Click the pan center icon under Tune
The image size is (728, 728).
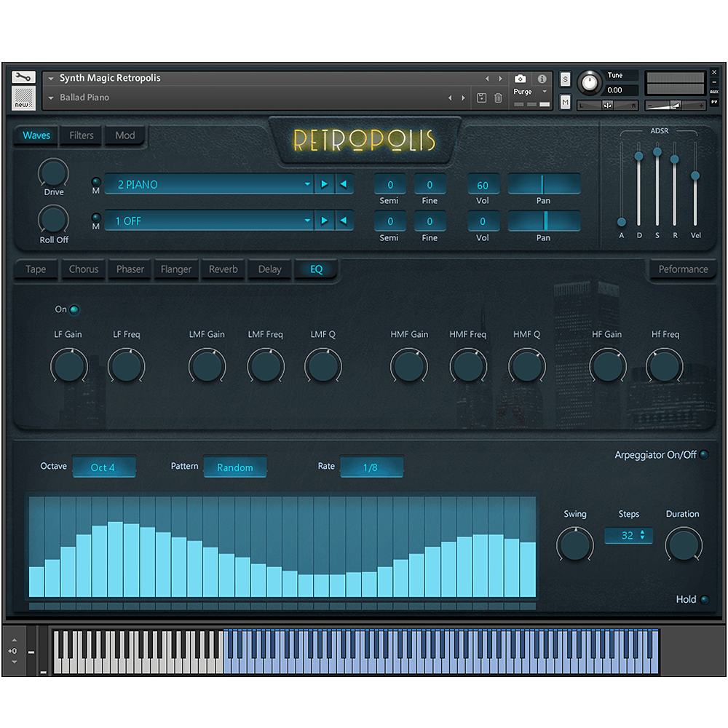[x=608, y=106]
